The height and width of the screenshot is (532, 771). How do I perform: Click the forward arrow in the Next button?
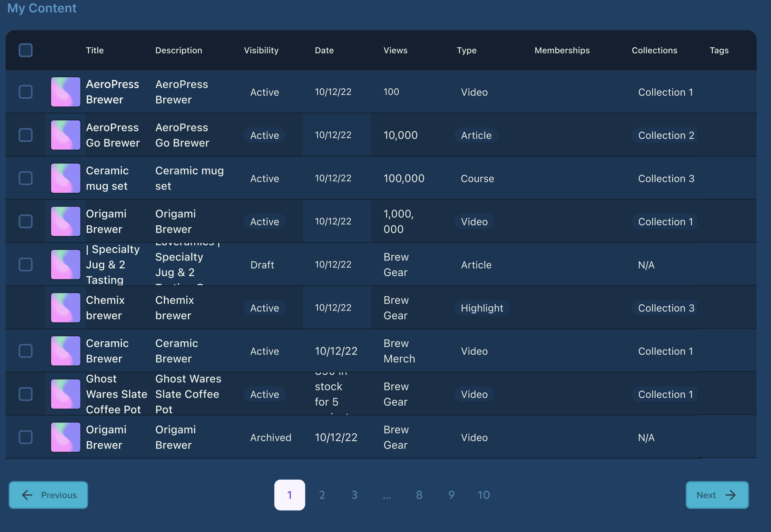pyautogui.click(x=731, y=495)
